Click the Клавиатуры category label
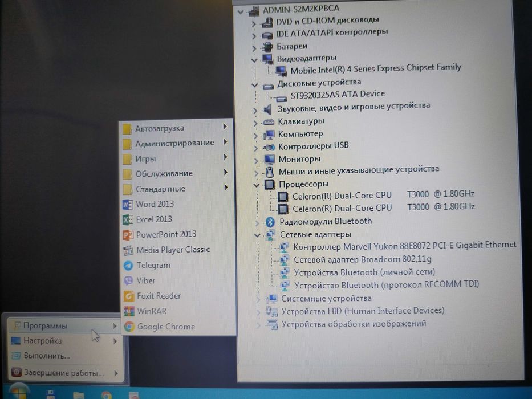This screenshot has height=399, width=532. click(x=301, y=121)
